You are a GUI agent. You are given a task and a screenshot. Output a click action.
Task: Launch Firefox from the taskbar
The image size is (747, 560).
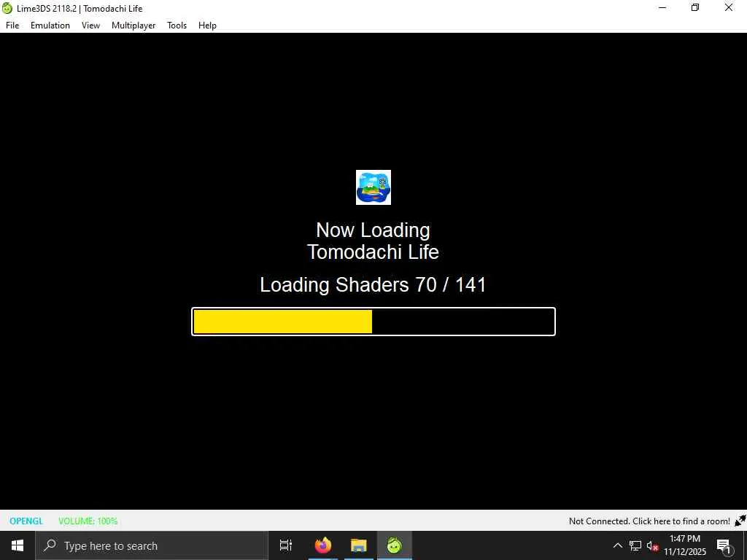pyautogui.click(x=323, y=545)
